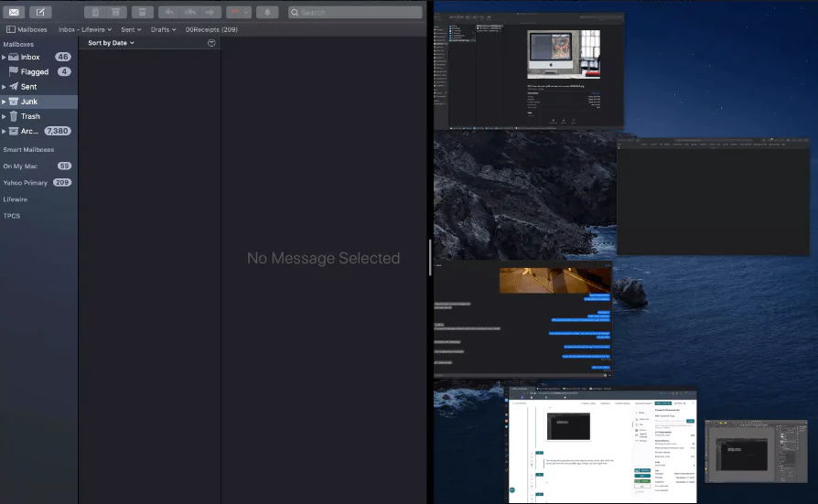
Task: Open the Inbox - Lifewire favorites dropdown
Action: [x=85, y=29]
